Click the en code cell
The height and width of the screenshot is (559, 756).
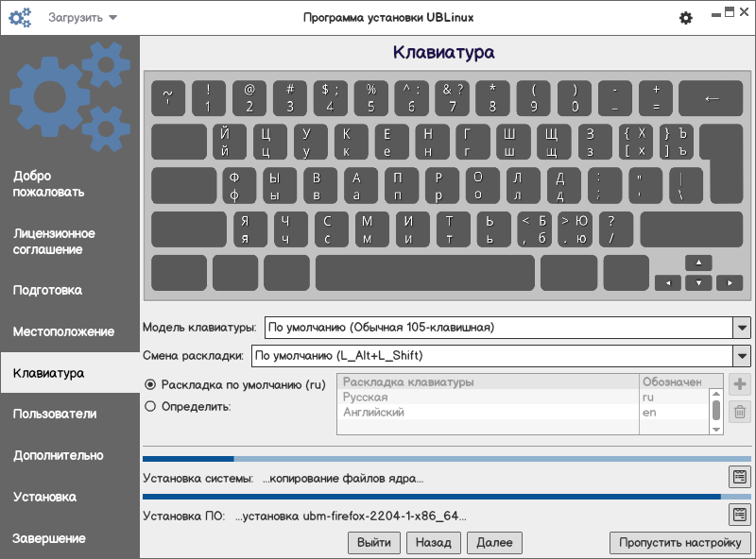pyautogui.click(x=649, y=413)
